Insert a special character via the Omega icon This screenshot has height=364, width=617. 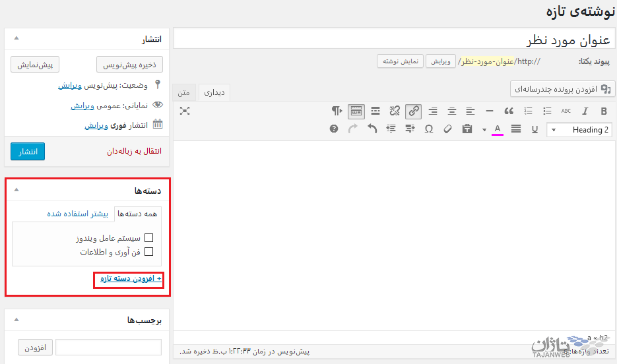coord(429,129)
